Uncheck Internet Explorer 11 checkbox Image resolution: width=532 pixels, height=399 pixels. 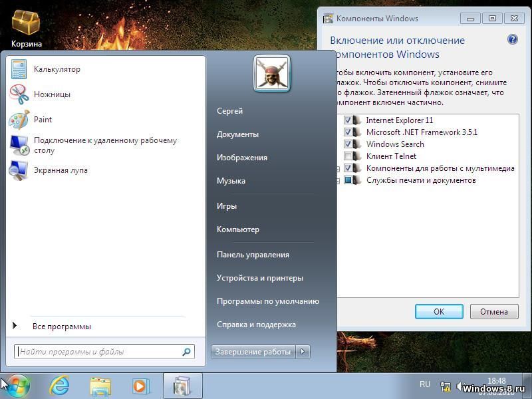click(x=348, y=120)
